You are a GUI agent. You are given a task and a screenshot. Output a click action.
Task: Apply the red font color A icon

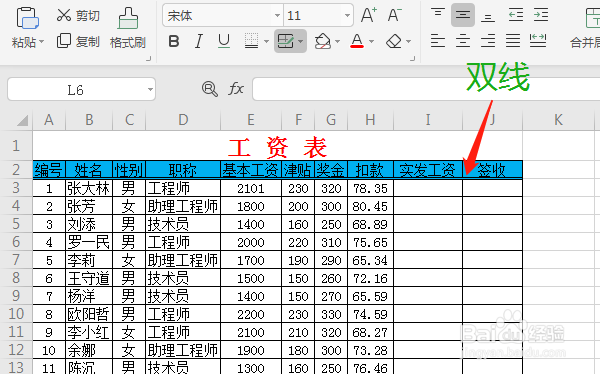tap(357, 41)
